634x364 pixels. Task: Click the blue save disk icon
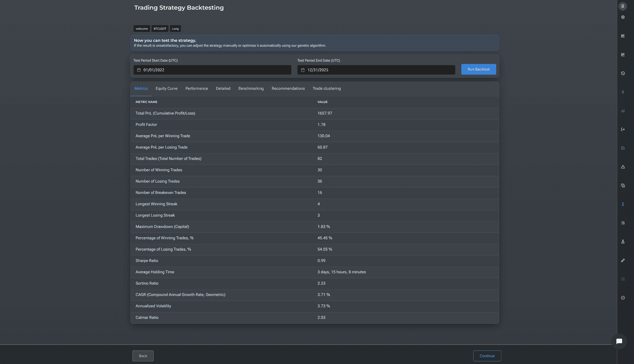pyautogui.click(x=623, y=148)
